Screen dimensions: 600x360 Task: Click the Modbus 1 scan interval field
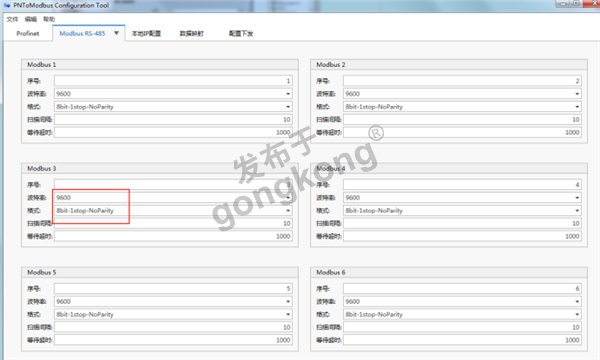(x=173, y=120)
